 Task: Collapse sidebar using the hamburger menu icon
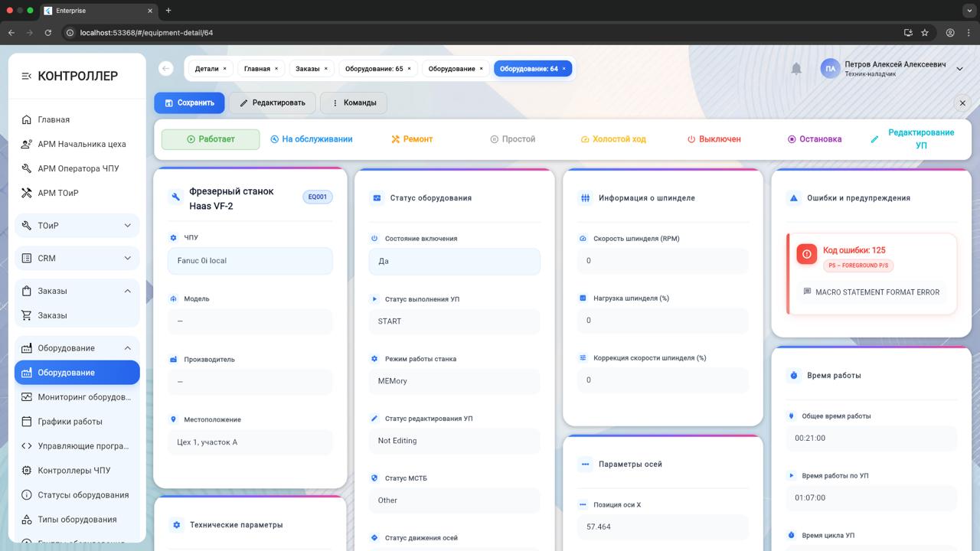coord(26,76)
